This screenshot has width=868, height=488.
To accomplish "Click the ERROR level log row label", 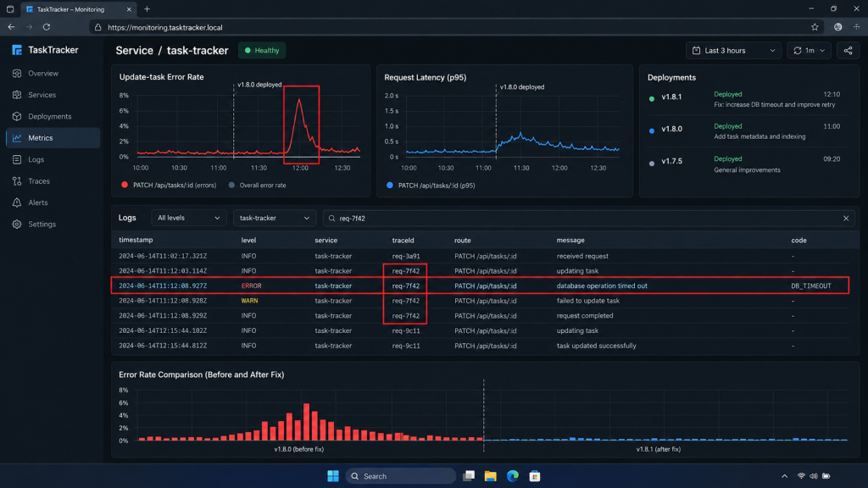I will pos(251,286).
